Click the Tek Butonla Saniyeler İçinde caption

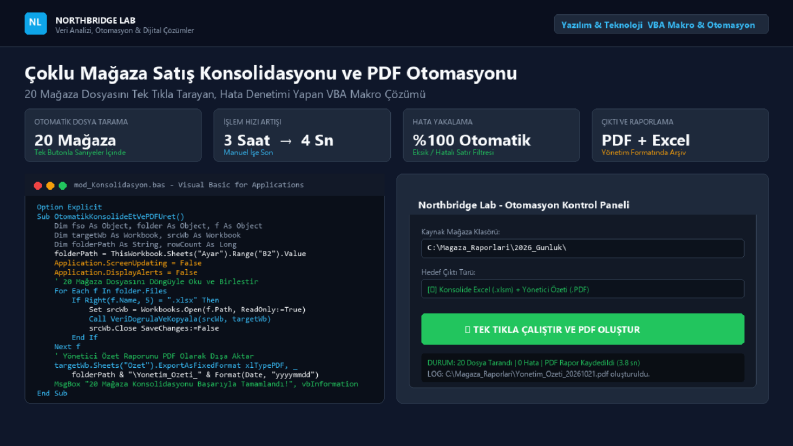[x=80, y=152]
